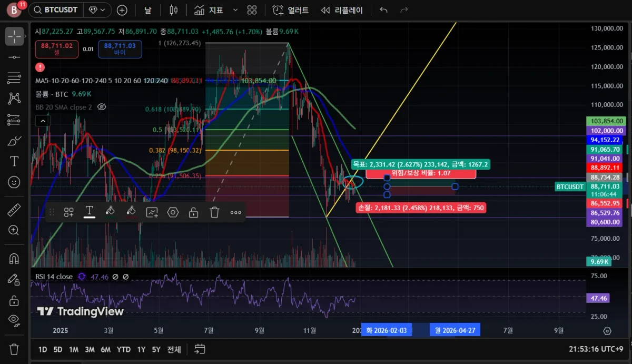Open the red exclamation warning icon
The width and height of the screenshot is (632, 364).
[40, 67]
